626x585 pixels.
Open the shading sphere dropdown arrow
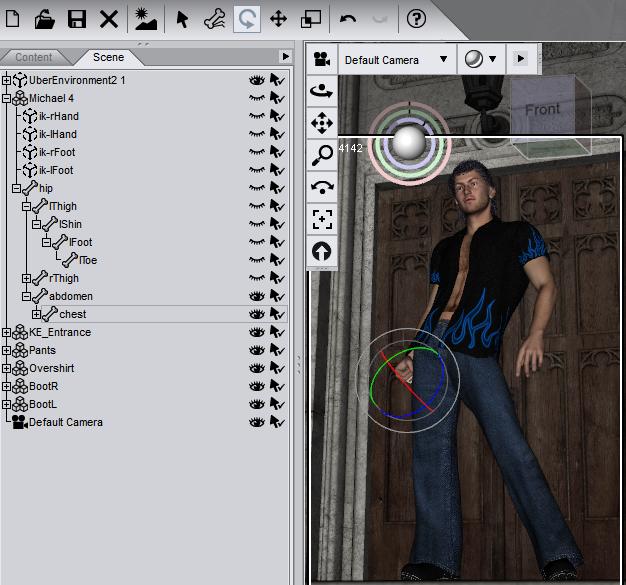pos(492,59)
